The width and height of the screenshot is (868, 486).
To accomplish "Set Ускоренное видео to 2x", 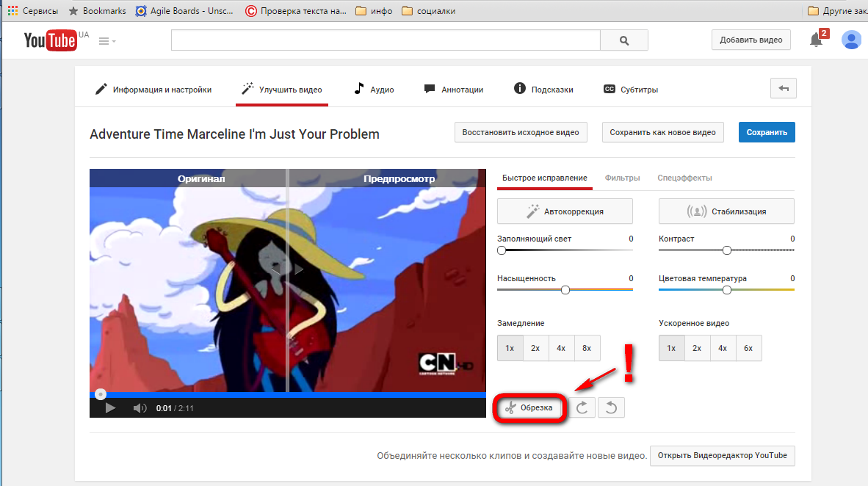I will (x=697, y=348).
